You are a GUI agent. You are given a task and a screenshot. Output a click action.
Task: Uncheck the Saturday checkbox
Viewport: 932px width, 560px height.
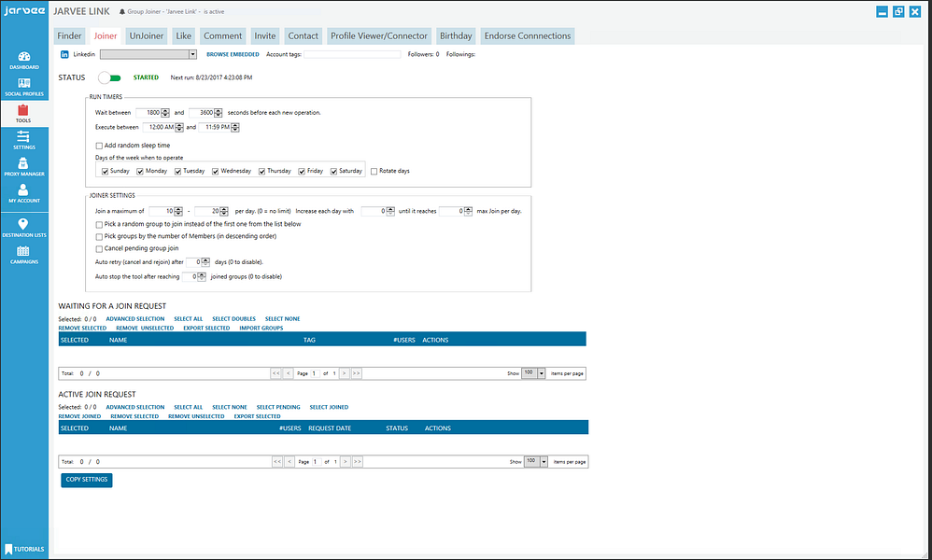pyautogui.click(x=333, y=171)
